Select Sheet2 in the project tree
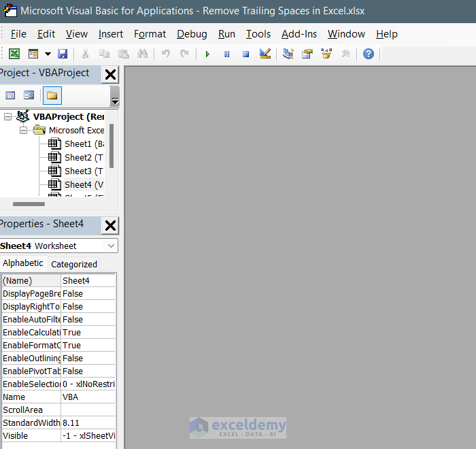The height and width of the screenshot is (449, 476). pyautogui.click(x=84, y=158)
